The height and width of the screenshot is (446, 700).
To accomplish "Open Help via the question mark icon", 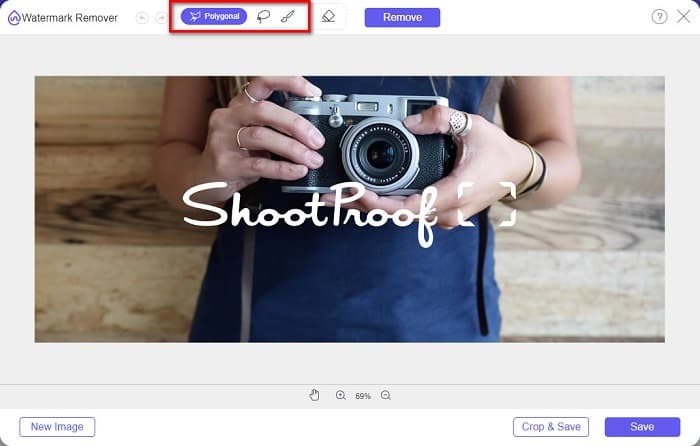I will (x=659, y=17).
